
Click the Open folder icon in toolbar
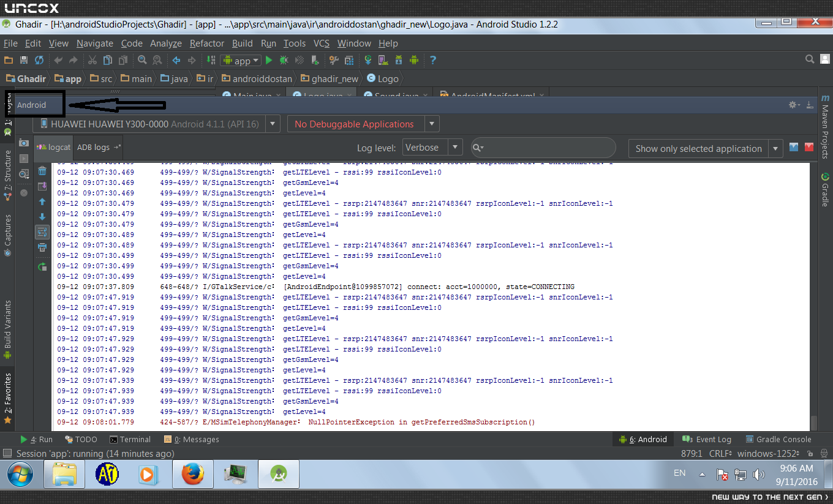click(9, 60)
